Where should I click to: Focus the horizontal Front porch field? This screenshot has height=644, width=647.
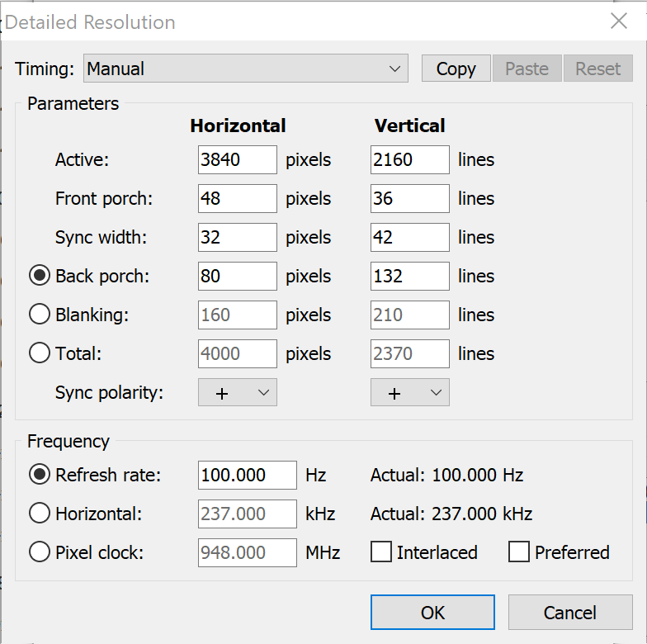[238, 198]
